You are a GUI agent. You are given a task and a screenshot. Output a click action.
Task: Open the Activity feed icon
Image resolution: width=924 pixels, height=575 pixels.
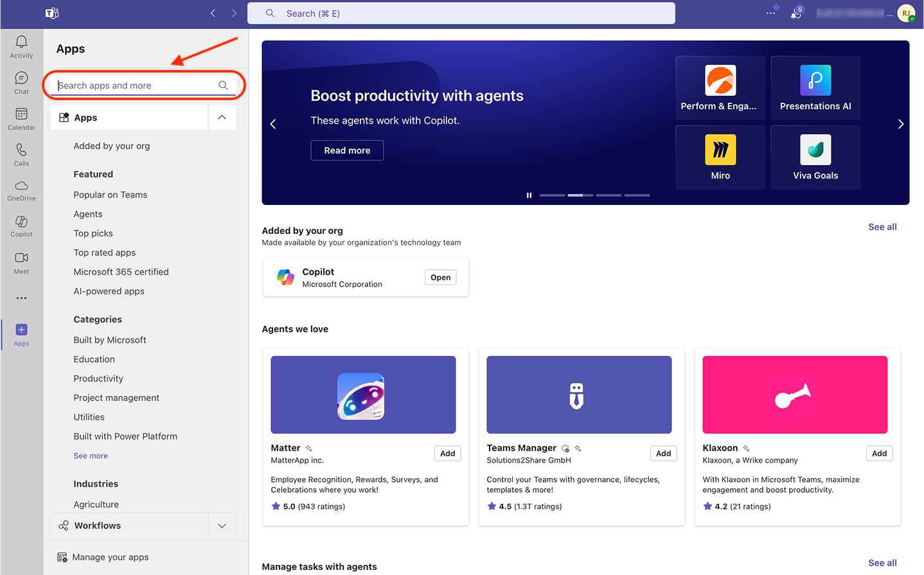pyautogui.click(x=21, y=46)
